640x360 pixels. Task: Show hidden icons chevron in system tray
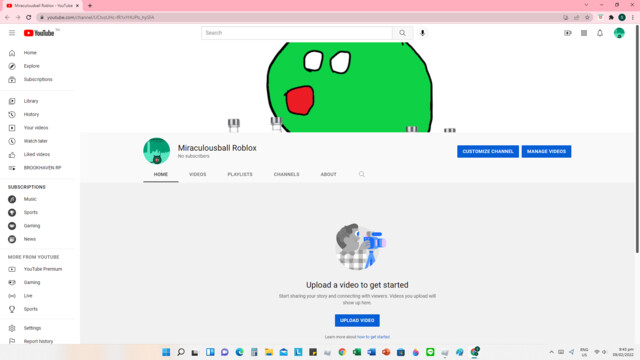(551, 352)
